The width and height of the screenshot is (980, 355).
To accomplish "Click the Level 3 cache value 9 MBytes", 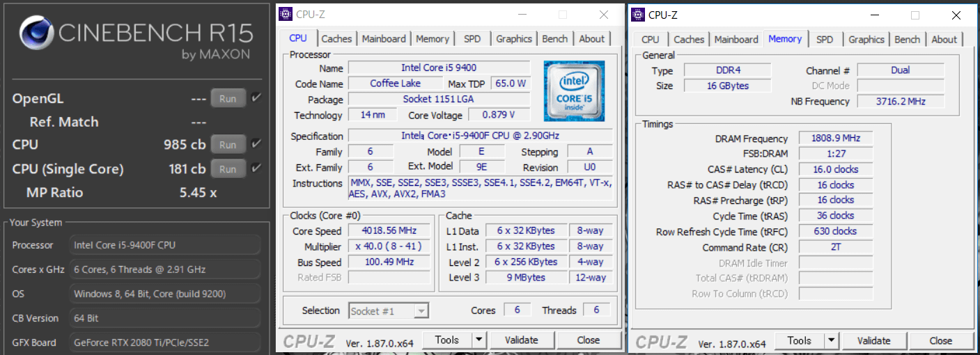I will click(526, 278).
